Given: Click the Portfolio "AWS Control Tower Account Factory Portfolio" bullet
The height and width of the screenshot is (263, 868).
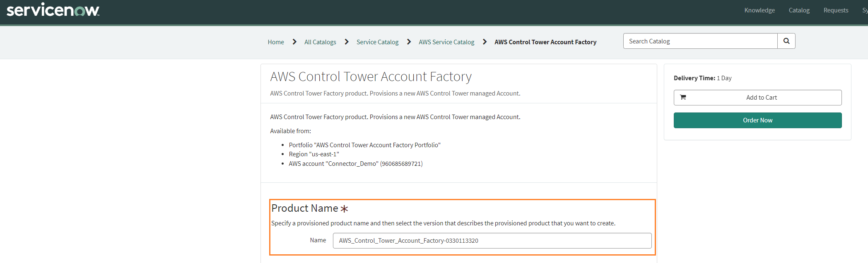Looking at the screenshot, I should point(364,145).
